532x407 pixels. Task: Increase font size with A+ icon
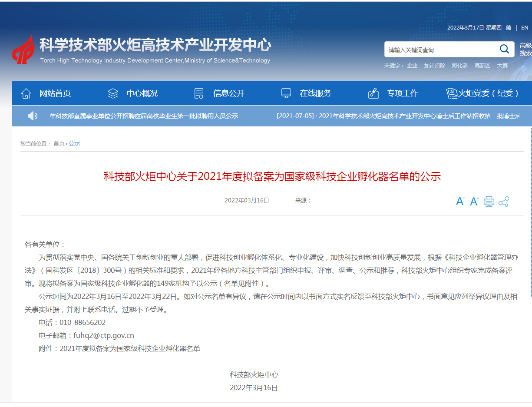[474, 202]
